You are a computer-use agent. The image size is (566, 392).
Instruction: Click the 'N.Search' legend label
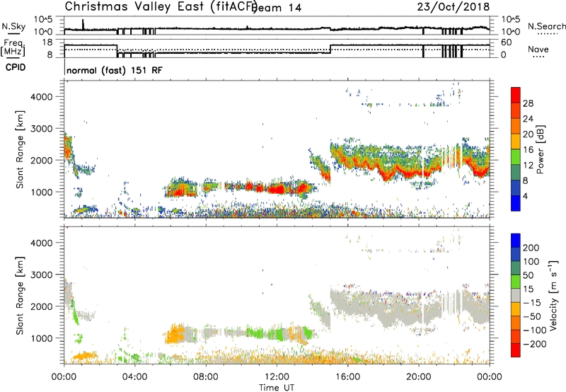[546, 26]
